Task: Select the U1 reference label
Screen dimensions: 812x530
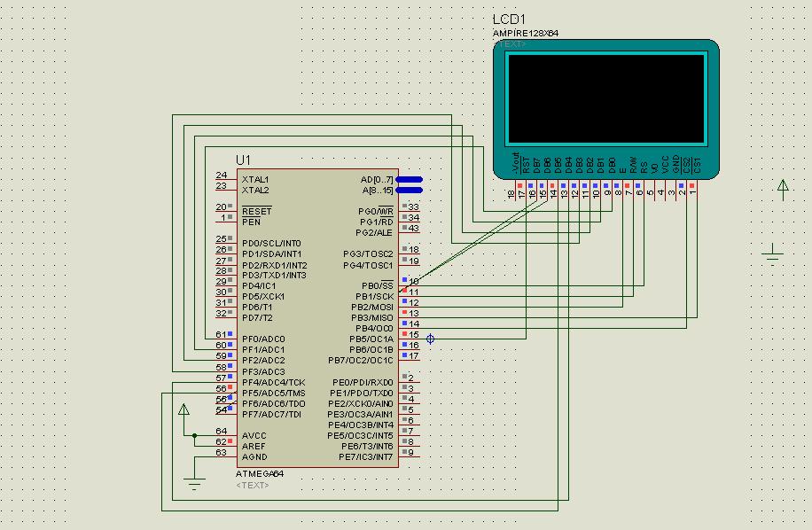Action: [243, 160]
